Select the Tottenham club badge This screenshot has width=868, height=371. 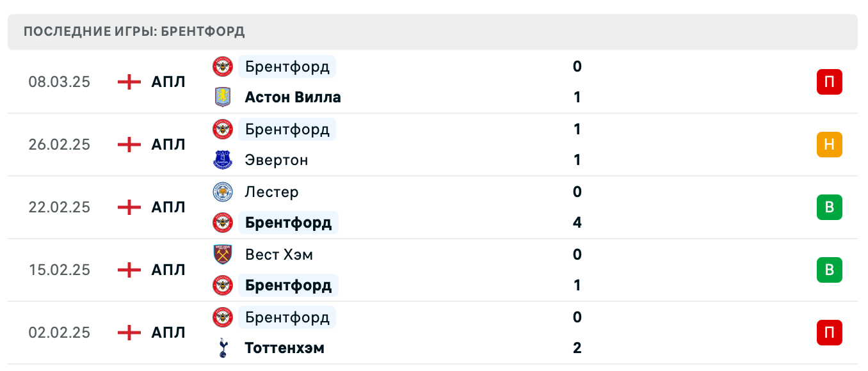(x=222, y=348)
